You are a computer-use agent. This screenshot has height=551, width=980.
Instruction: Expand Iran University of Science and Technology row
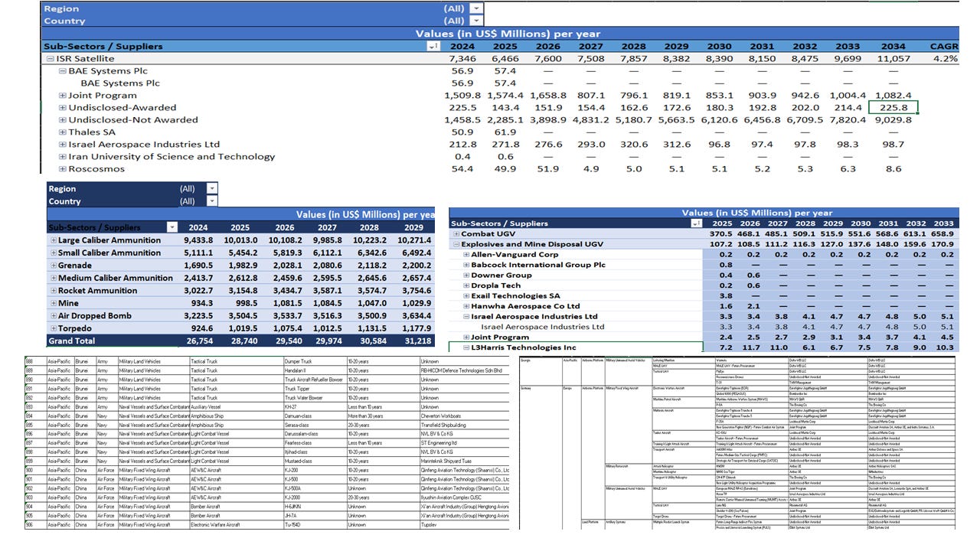click(x=63, y=156)
